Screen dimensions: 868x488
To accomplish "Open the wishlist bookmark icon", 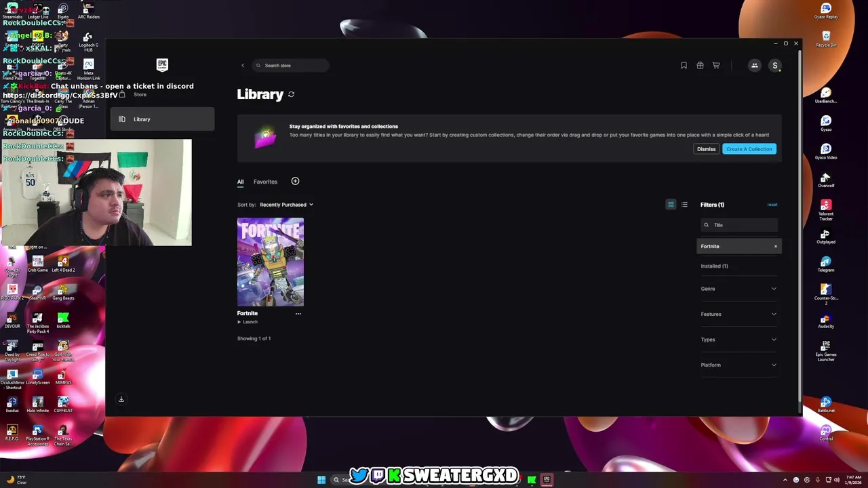I will pyautogui.click(x=684, y=66).
